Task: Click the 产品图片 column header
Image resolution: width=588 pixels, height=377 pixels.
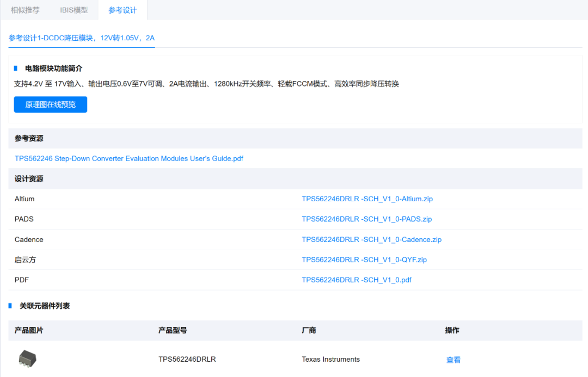Action: (29, 330)
